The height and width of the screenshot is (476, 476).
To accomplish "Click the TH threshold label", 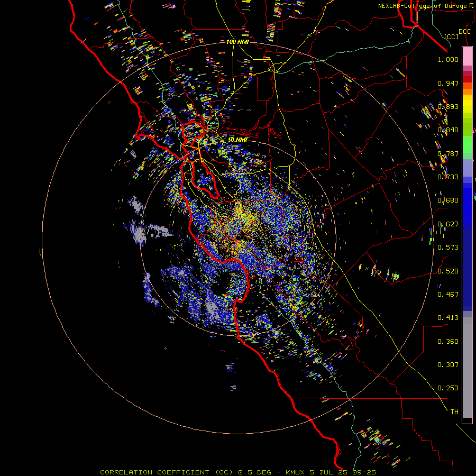I will (x=454, y=412).
